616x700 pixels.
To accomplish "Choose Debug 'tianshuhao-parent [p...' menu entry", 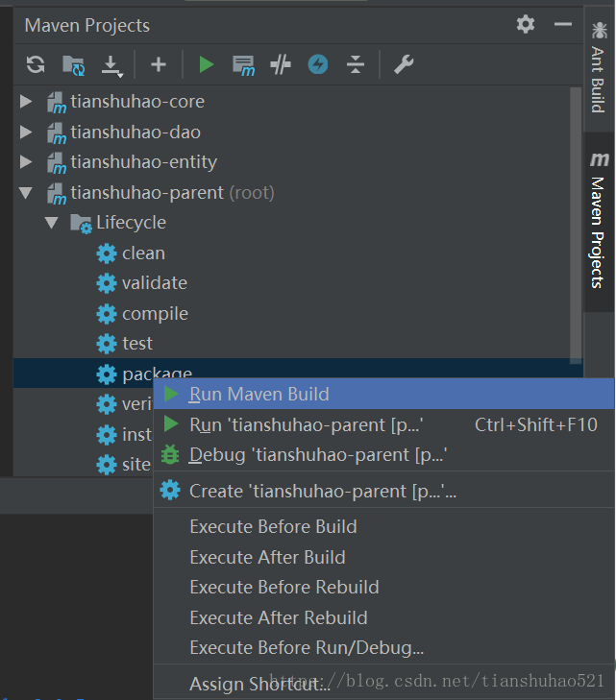I will pos(383,455).
